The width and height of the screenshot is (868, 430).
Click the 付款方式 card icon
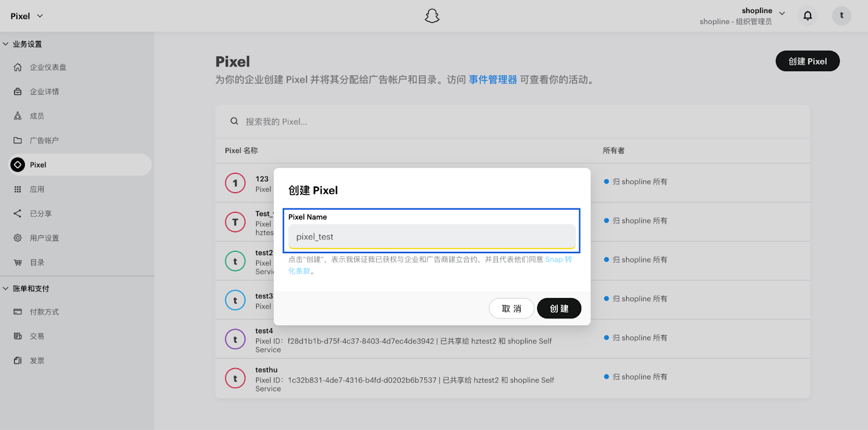pyautogui.click(x=18, y=312)
